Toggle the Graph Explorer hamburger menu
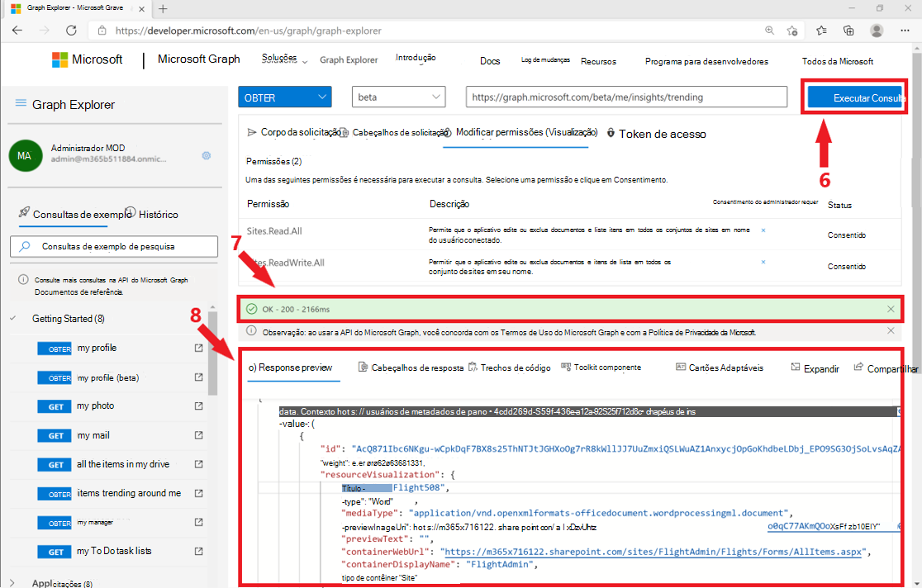This screenshot has height=588, width=922. pos(21,103)
